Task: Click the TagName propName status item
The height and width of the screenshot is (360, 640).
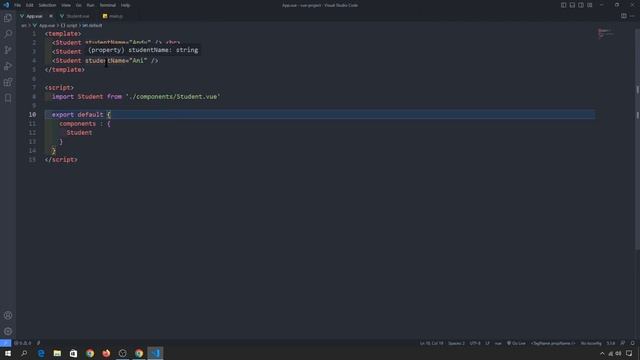Action: 553,343
